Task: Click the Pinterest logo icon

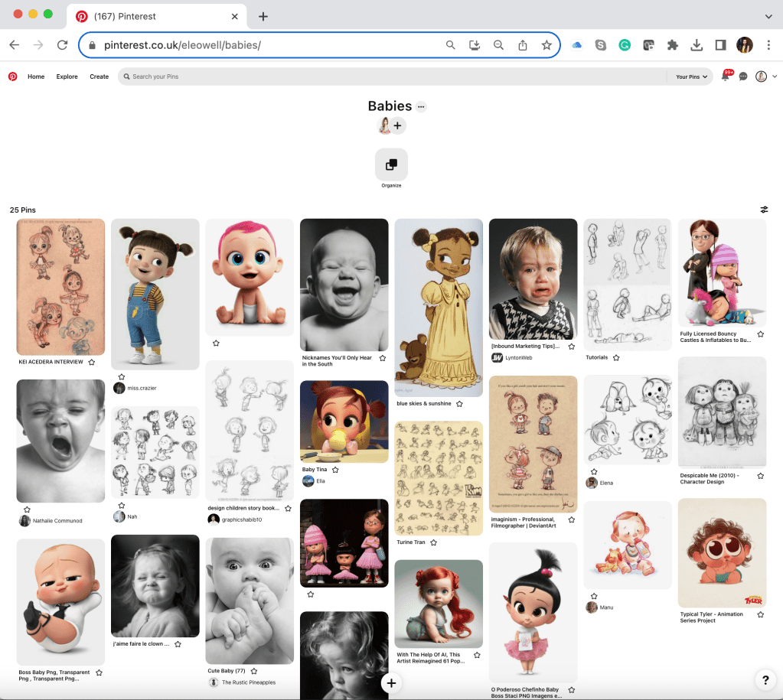Action: [x=12, y=77]
